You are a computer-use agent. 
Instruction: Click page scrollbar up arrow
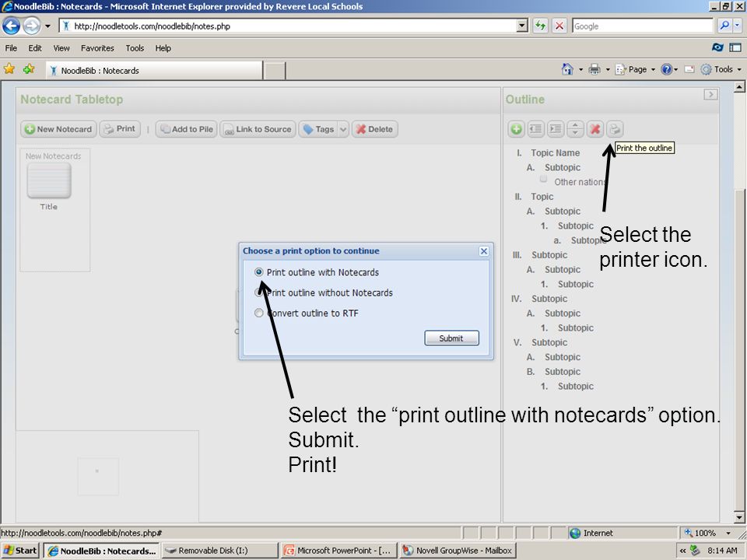tap(739, 87)
